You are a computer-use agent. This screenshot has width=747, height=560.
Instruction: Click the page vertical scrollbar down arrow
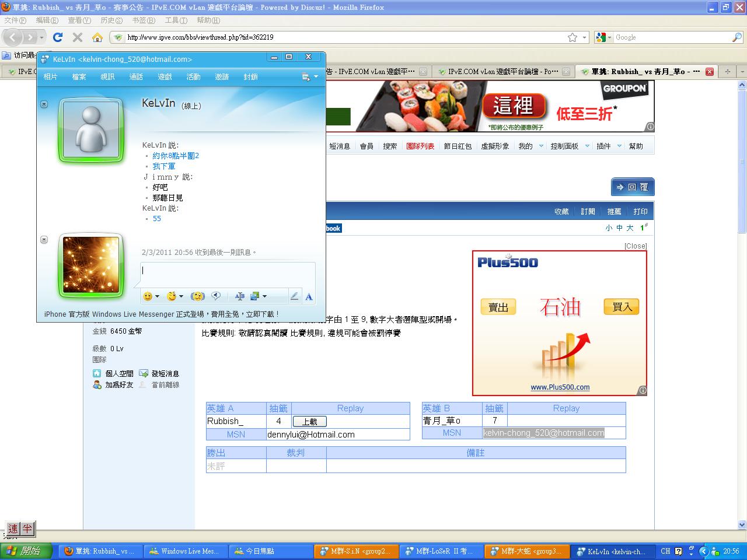click(742, 524)
